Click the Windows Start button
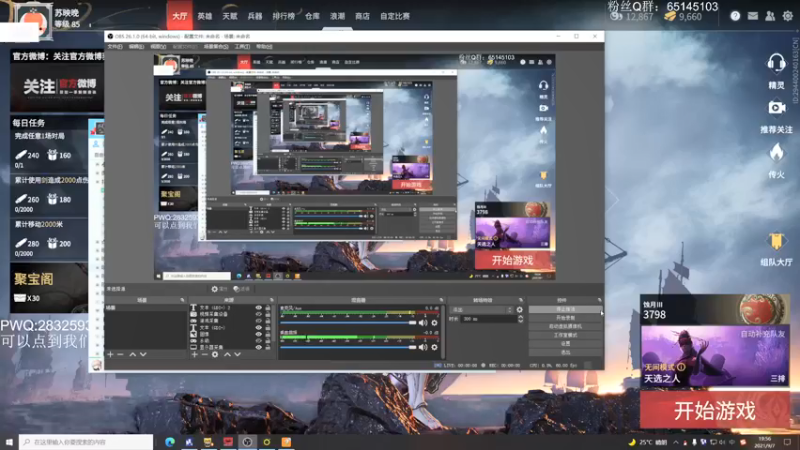The image size is (800, 450). [9, 442]
